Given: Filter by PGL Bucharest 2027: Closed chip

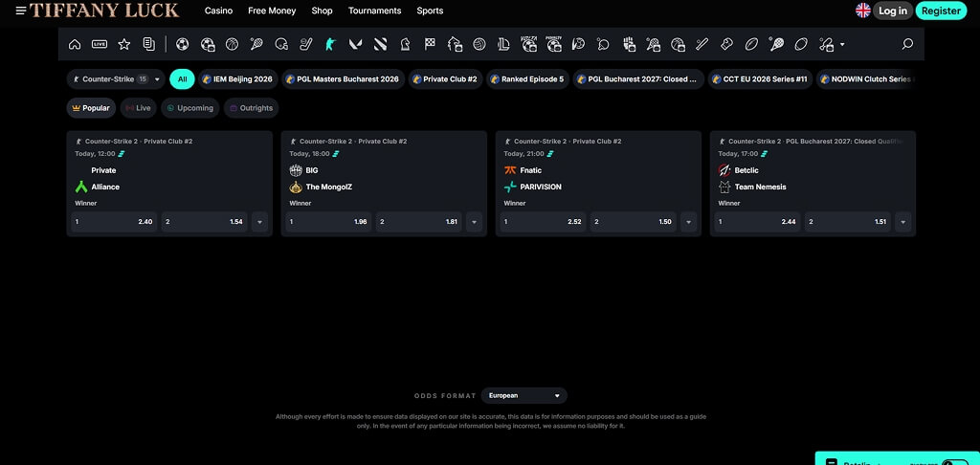Looking at the screenshot, I should 638,79.
